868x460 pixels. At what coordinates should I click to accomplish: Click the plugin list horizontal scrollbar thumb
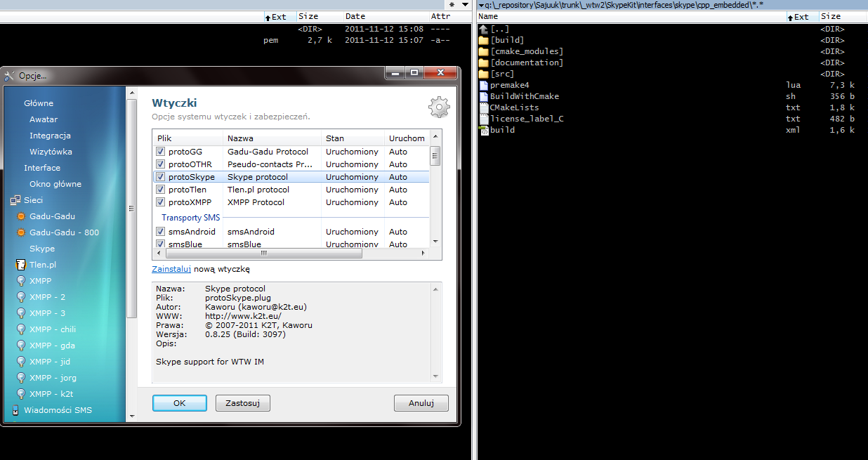click(264, 254)
